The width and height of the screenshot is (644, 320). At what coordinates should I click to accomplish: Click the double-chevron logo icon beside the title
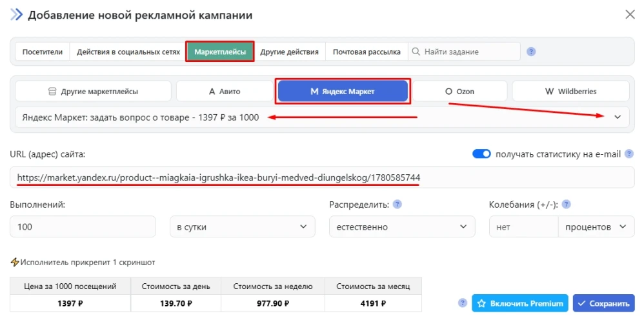17,15
